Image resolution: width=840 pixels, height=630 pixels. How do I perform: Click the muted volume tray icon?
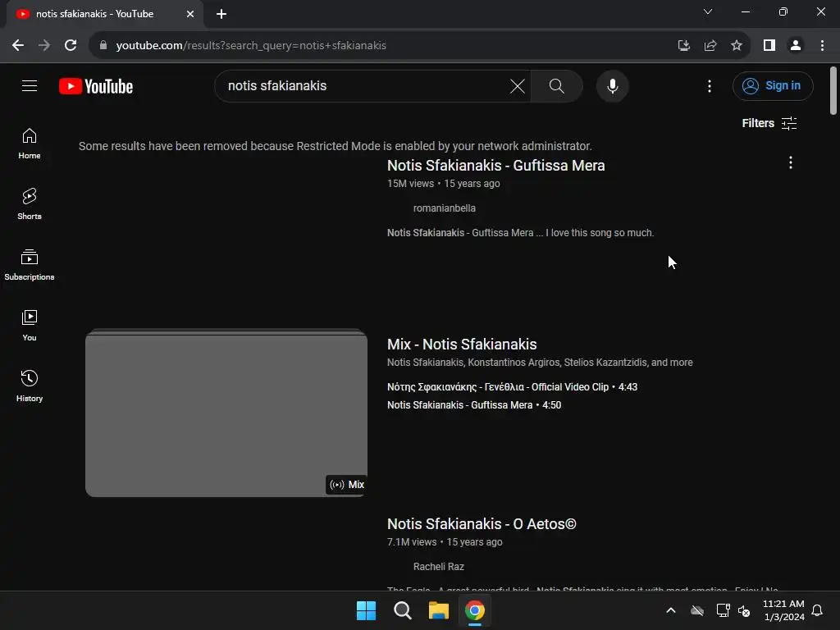744,610
